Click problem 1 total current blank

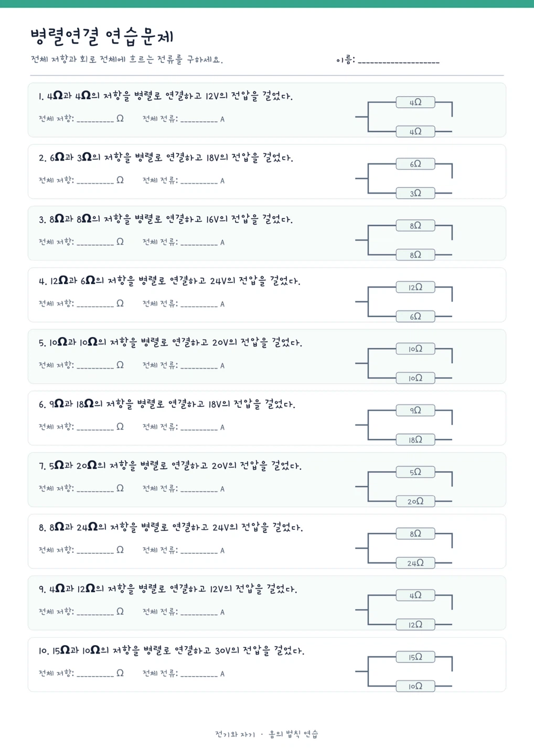click(199, 120)
